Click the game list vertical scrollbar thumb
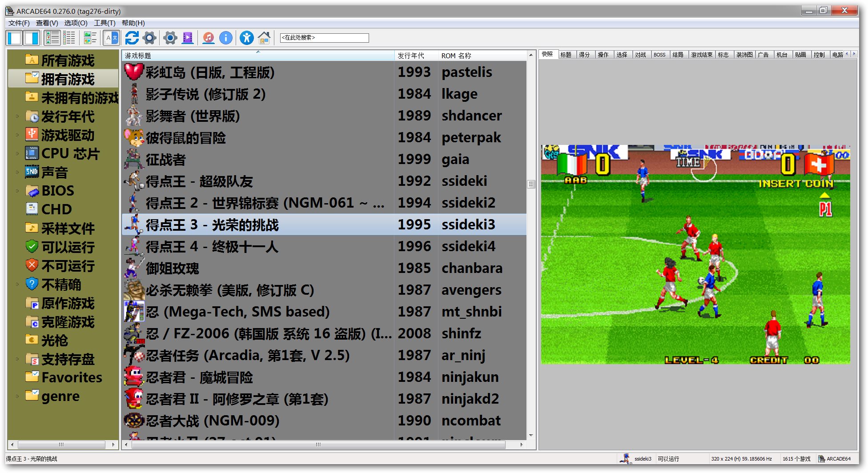 pyautogui.click(x=531, y=184)
